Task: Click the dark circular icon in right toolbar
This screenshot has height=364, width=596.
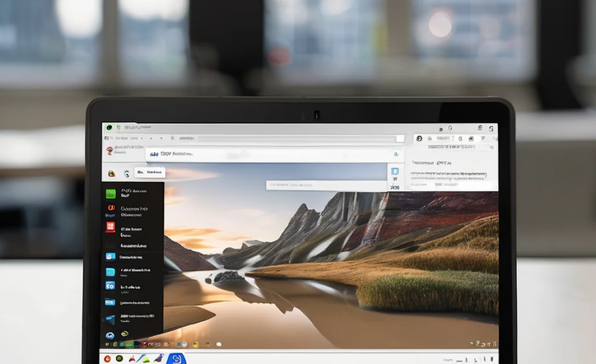Action: pyautogui.click(x=419, y=139)
